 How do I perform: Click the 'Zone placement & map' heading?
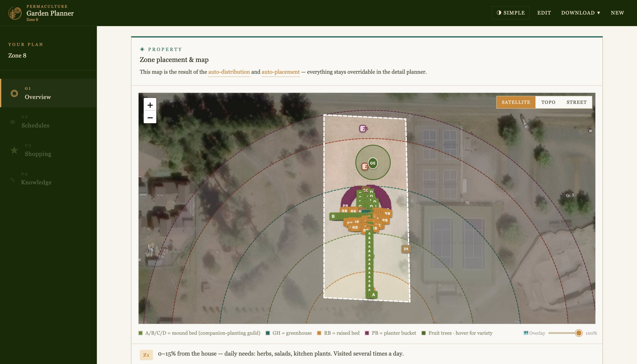pos(174,60)
